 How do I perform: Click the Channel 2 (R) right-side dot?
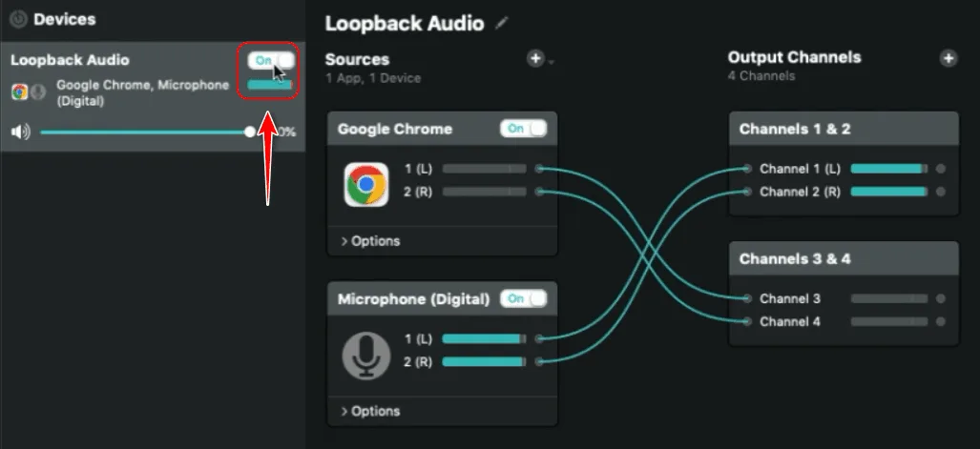pos(941,192)
